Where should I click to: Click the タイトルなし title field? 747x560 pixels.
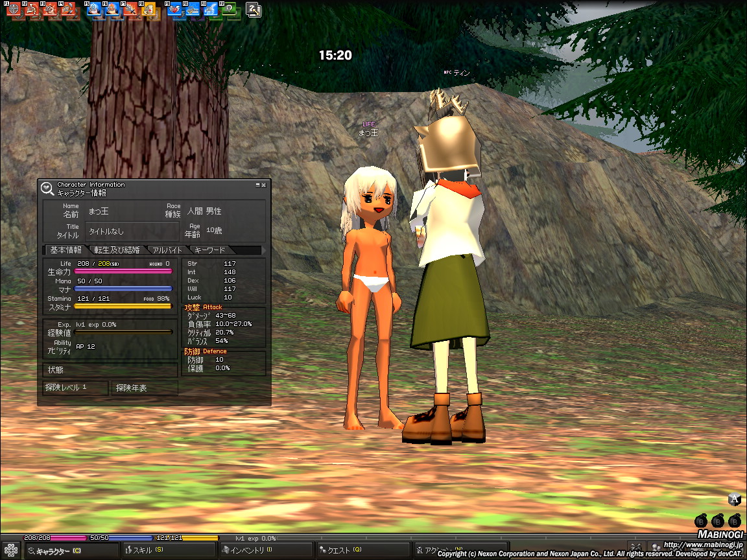click(132, 231)
